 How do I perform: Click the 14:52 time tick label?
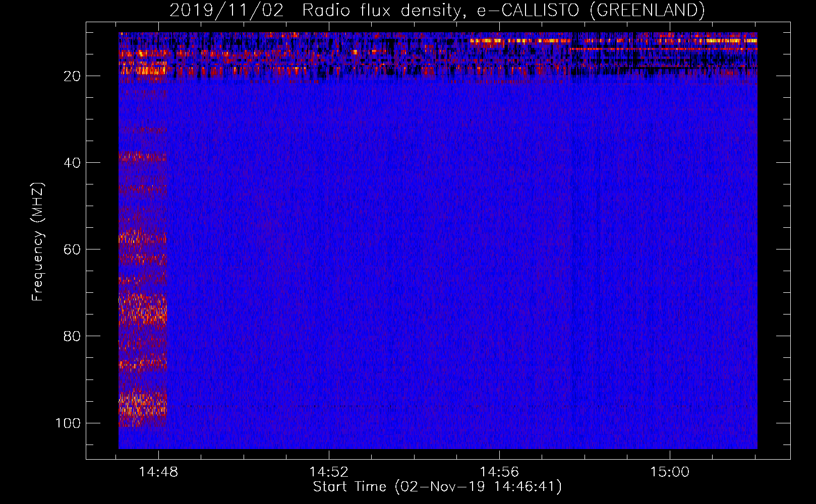pyautogui.click(x=329, y=472)
